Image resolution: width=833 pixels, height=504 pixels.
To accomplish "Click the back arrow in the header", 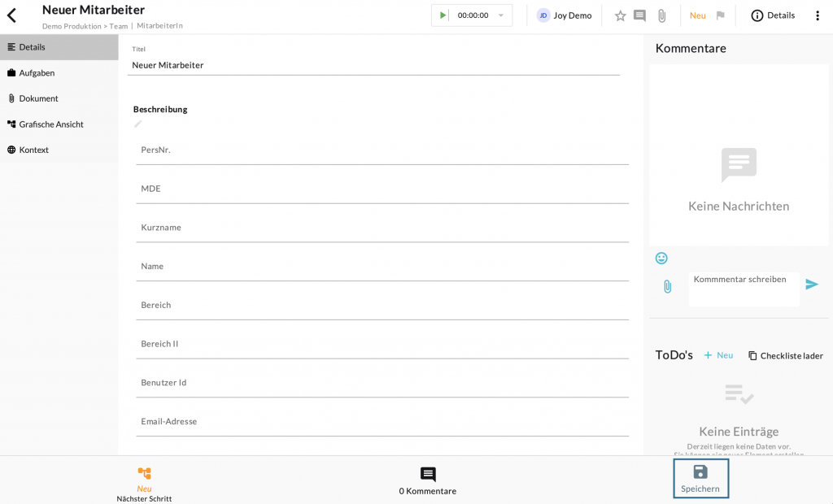I will [12, 15].
